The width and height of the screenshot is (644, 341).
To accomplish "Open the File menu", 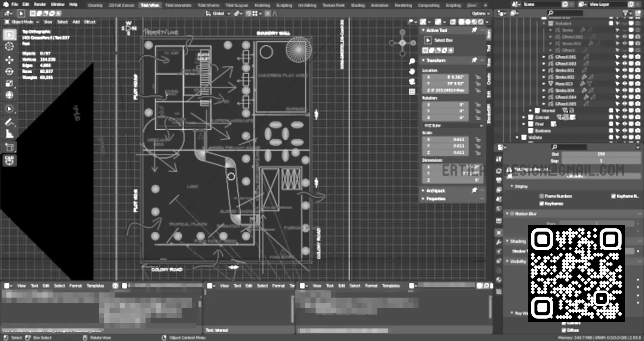I will coord(15,5).
